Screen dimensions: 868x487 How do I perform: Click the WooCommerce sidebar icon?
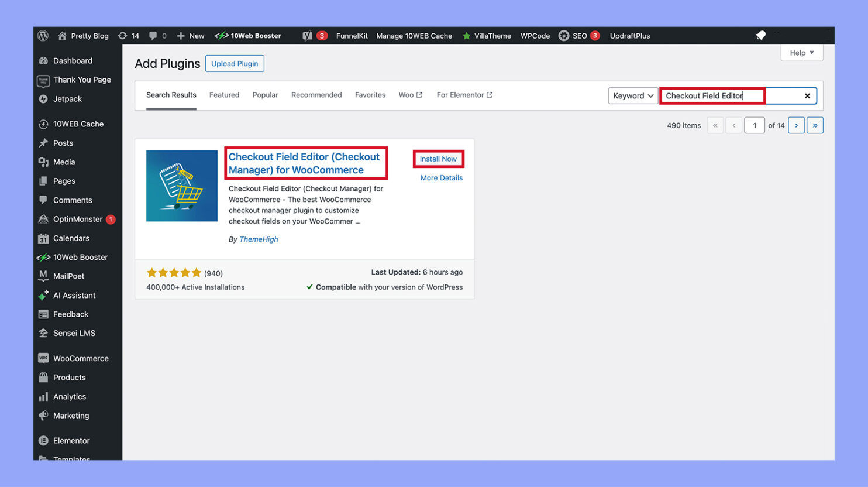(x=43, y=358)
